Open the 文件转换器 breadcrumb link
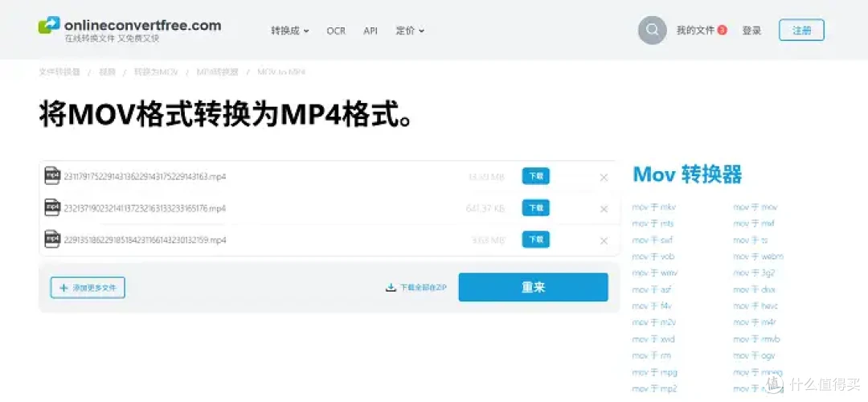868x402 pixels. pos(59,72)
